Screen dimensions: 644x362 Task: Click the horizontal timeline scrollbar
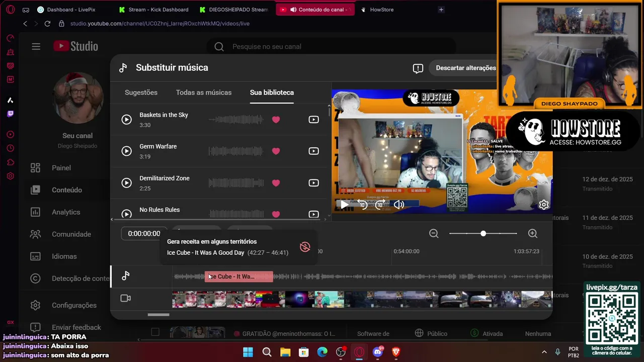point(158,315)
